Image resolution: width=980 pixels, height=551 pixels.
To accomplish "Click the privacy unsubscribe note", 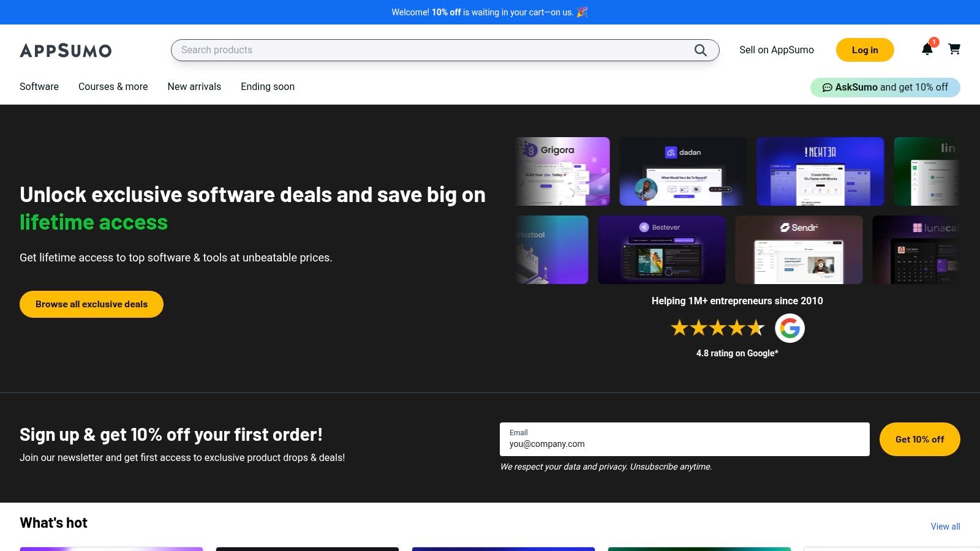I will [606, 467].
